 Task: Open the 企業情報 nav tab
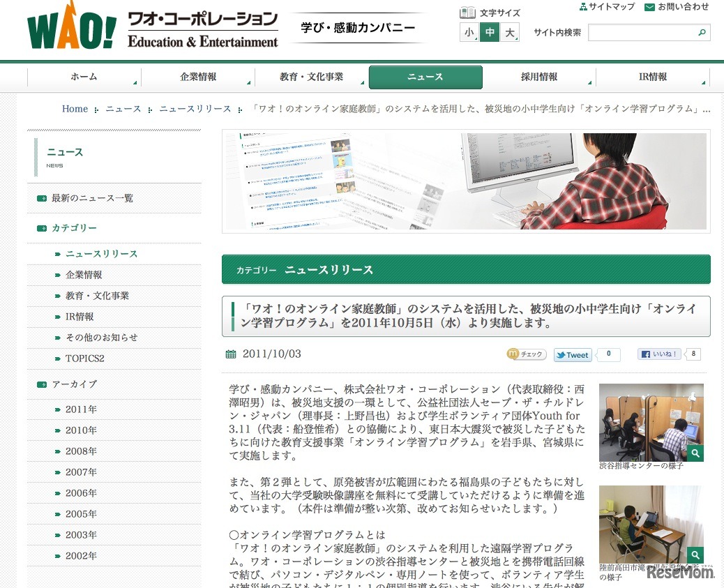point(198,77)
